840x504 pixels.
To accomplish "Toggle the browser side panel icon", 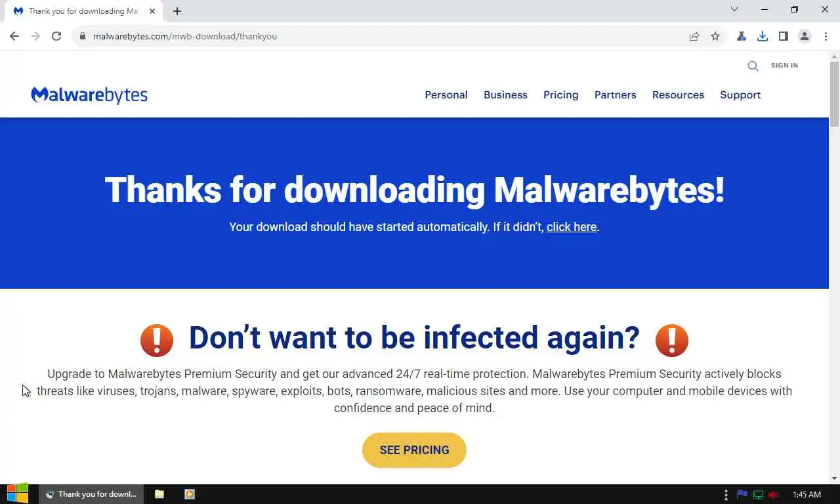I will click(784, 36).
